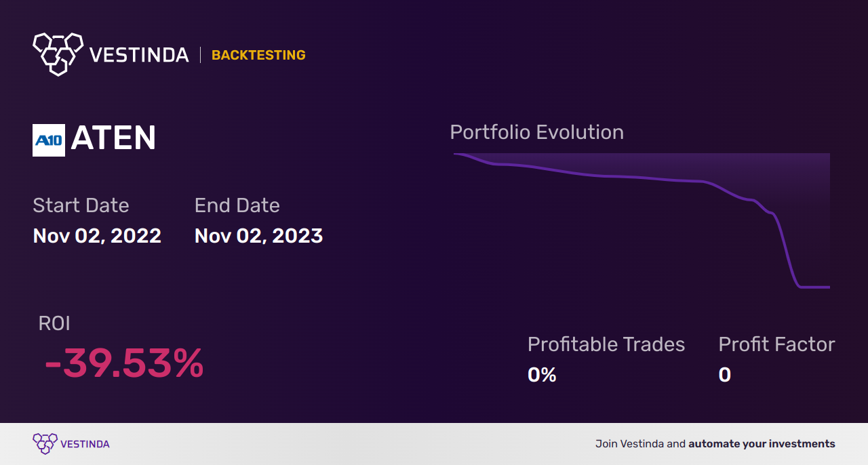Screen dimensions: 868x465
Task: Click the A10 ATEN ticker logo
Action: click(x=49, y=140)
